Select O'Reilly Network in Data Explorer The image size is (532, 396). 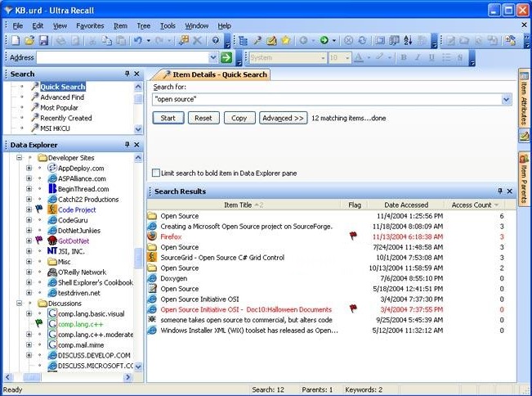click(82, 272)
